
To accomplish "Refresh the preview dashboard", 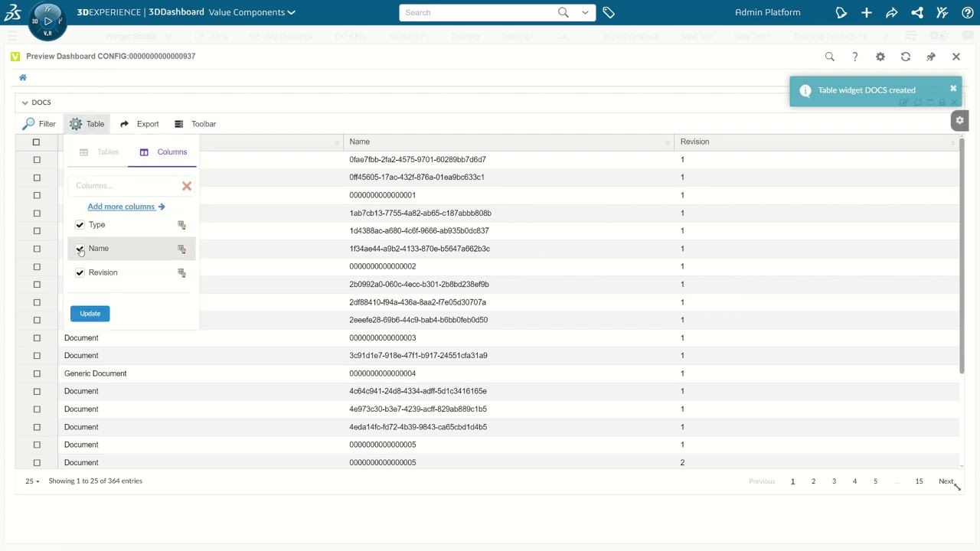I will [906, 57].
